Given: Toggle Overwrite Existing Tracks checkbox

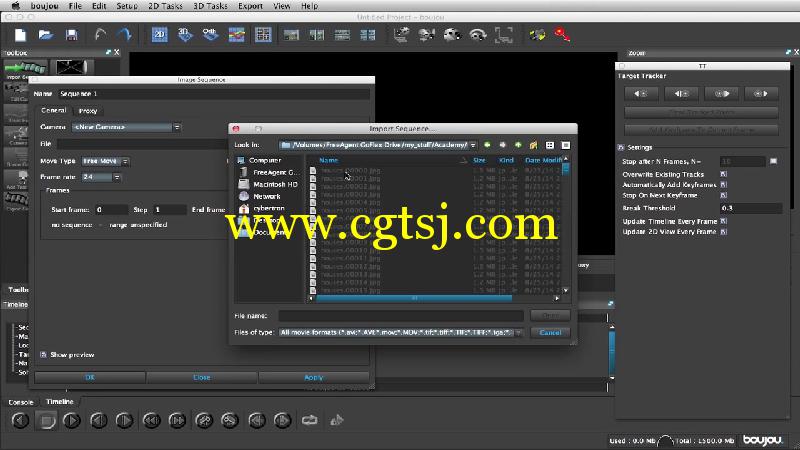Looking at the screenshot, I should (723, 174).
